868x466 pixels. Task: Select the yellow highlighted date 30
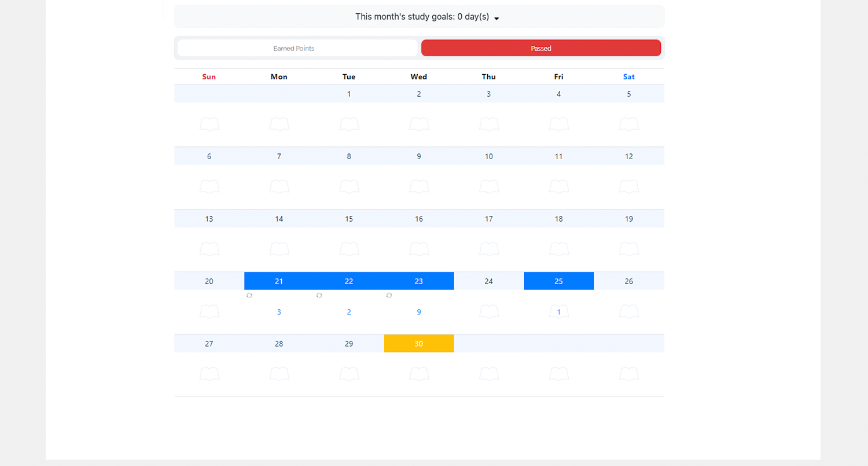[419, 343]
